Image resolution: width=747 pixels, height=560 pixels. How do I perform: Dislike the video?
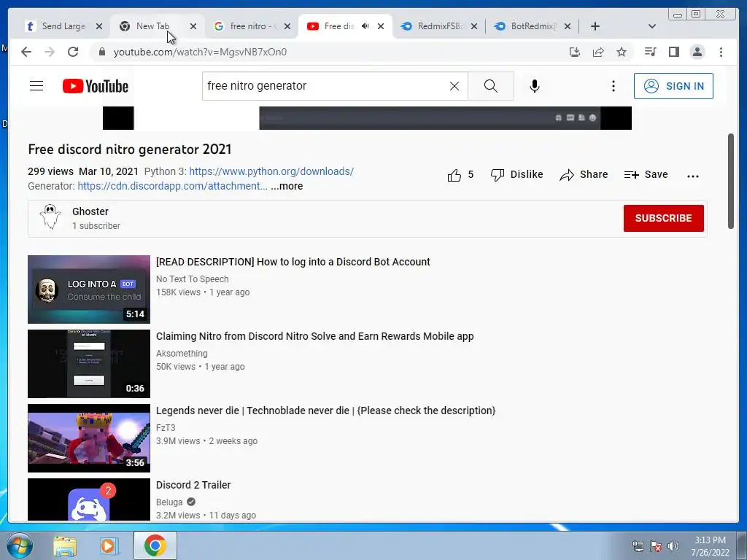pyautogui.click(x=516, y=175)
